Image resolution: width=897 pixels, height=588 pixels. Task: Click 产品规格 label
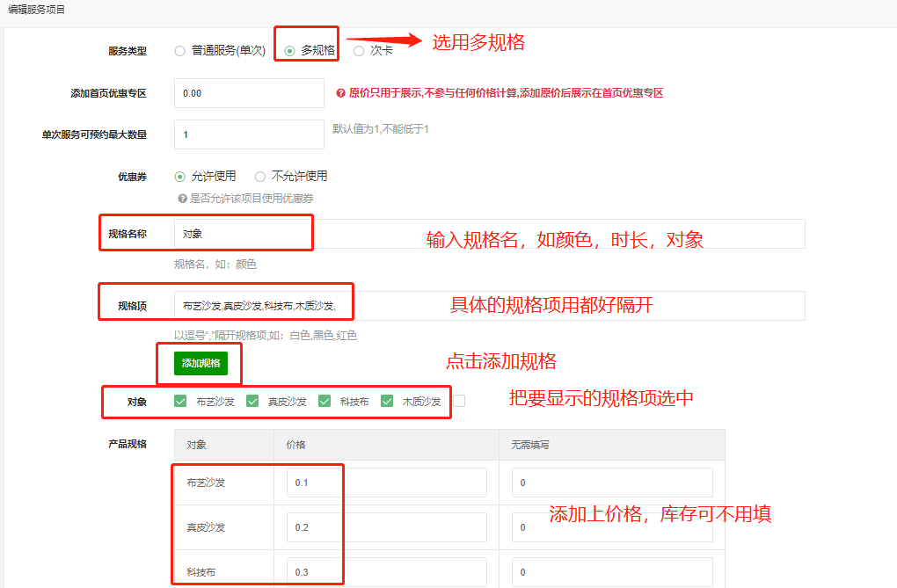point(128,444)
